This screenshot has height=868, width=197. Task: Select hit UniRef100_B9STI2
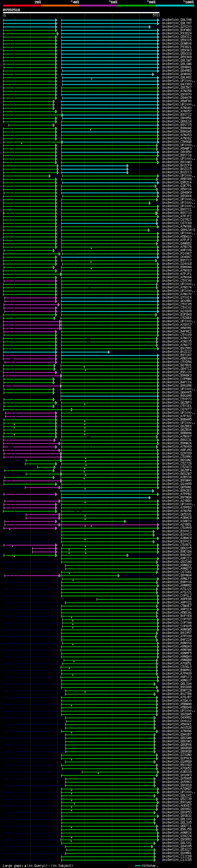coord(177,115)
